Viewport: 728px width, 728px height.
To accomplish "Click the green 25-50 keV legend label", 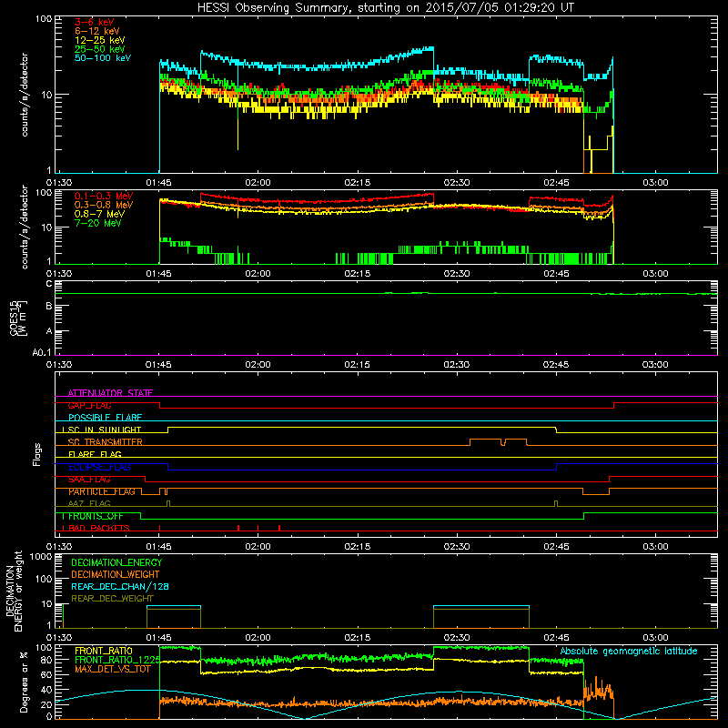I will [99, 49].
